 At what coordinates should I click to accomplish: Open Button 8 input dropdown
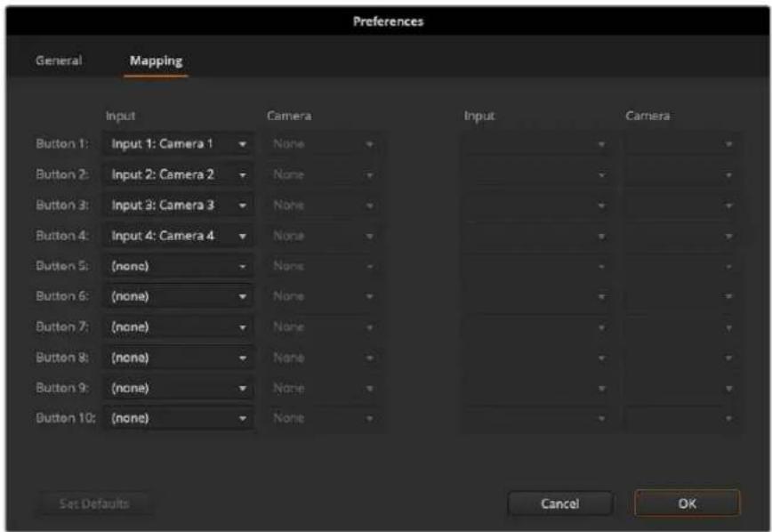178,357
